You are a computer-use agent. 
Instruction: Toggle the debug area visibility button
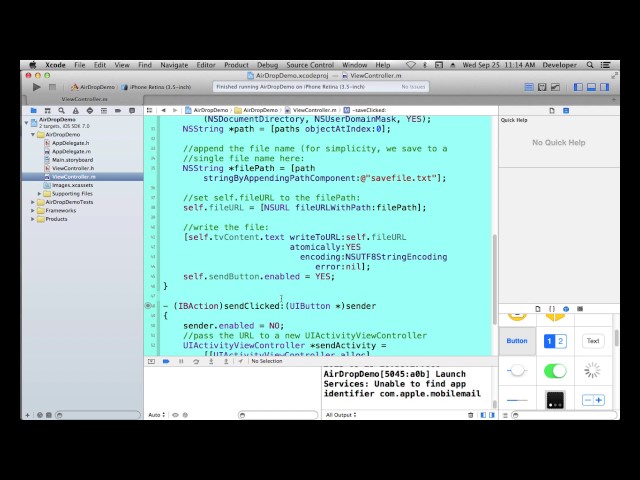click(x=591, y=87)
